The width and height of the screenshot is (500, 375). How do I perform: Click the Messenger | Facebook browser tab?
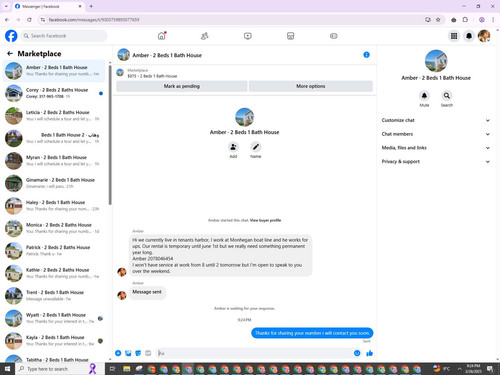coord(48,6)
